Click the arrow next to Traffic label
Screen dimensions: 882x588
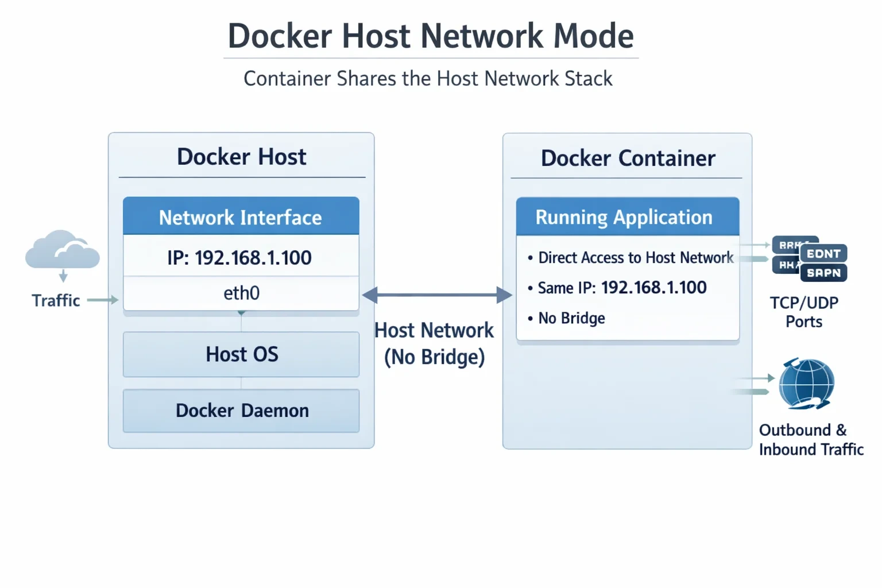[103, 300]
